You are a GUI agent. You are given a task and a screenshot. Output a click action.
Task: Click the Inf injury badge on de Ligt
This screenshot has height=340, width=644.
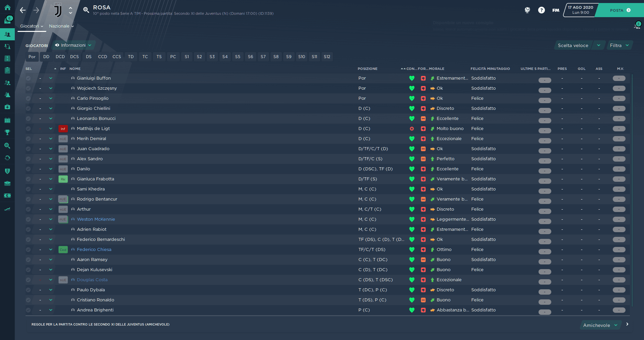[x=63, y=129]
